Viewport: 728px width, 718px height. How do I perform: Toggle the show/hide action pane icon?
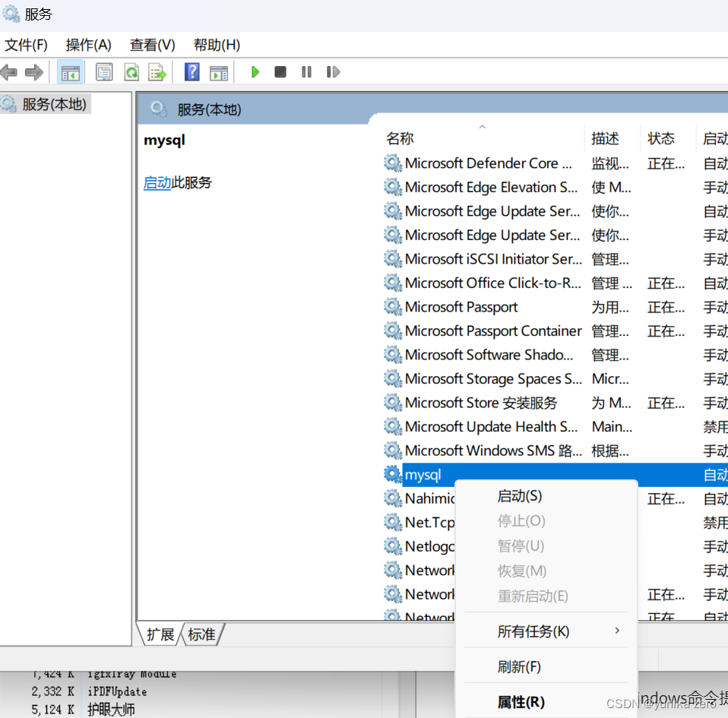pos(219,73)
